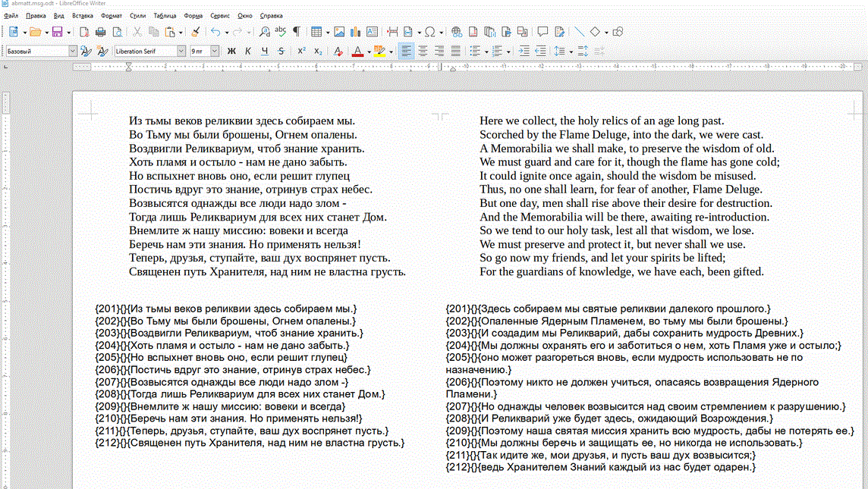
Task: Toggle strikethrough text formatting
Action: click(281, 52)
